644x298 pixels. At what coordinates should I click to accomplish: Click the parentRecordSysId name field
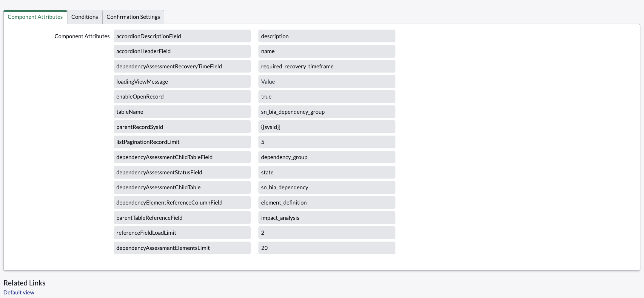pyautogui.click(x=182, y=127)
